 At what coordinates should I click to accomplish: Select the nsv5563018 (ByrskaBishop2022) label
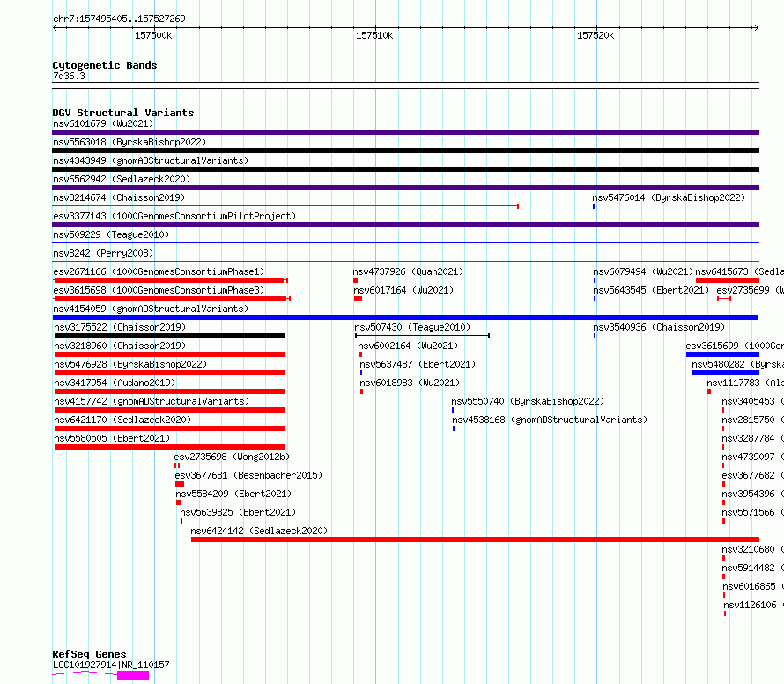coord(129,142)
